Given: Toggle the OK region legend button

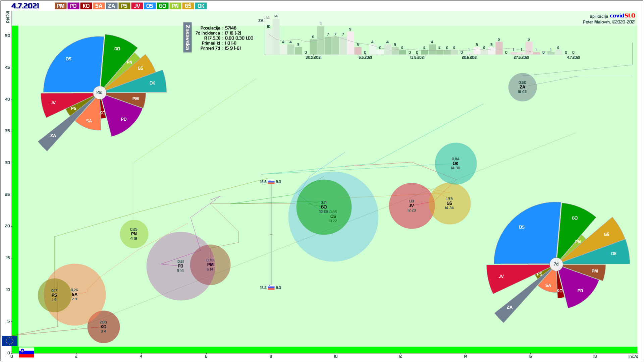Looking at the screenshot, I should 201,6.
